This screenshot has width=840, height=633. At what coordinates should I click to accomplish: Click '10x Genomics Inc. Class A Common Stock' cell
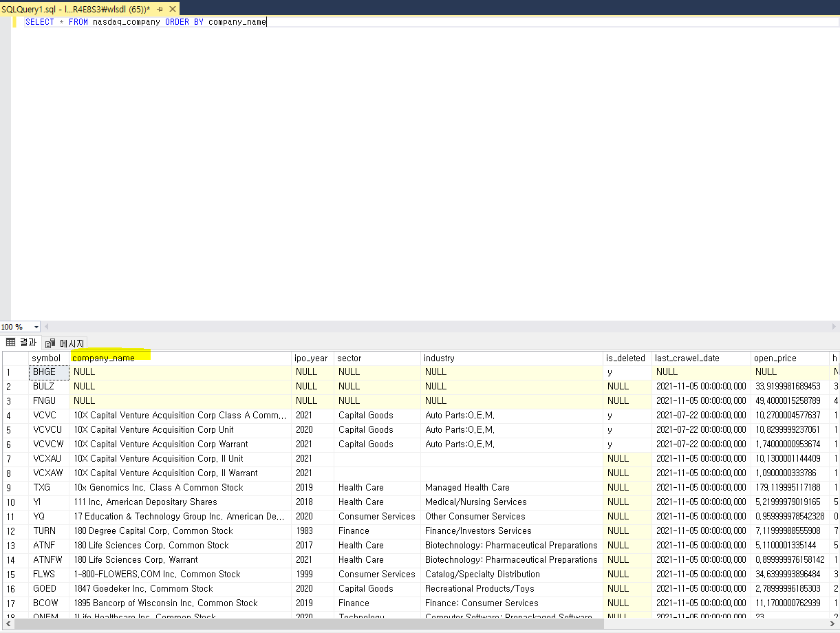coord(181,488)
